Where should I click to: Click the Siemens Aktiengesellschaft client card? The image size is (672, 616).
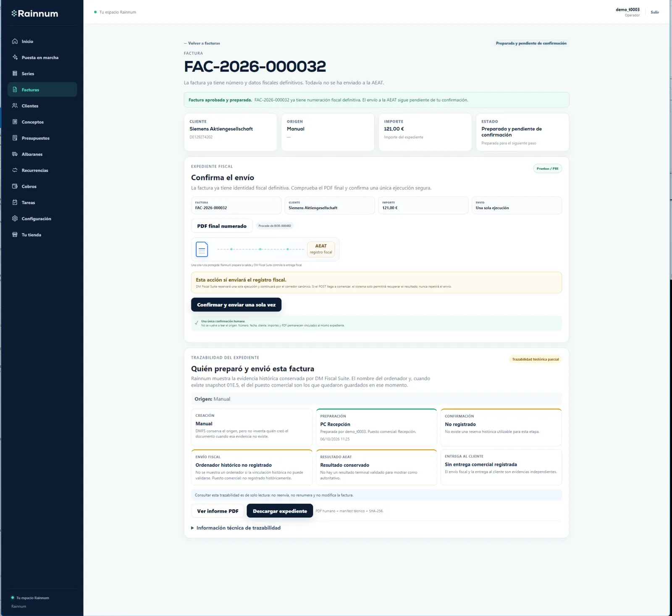(230, 132)
